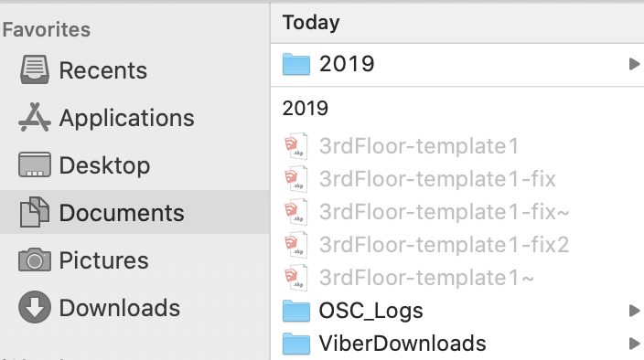This screenshot has width=644, height=360.
Task: Select the file 3rdFloor-template1-fix
Action: click(x=437, y=179)
